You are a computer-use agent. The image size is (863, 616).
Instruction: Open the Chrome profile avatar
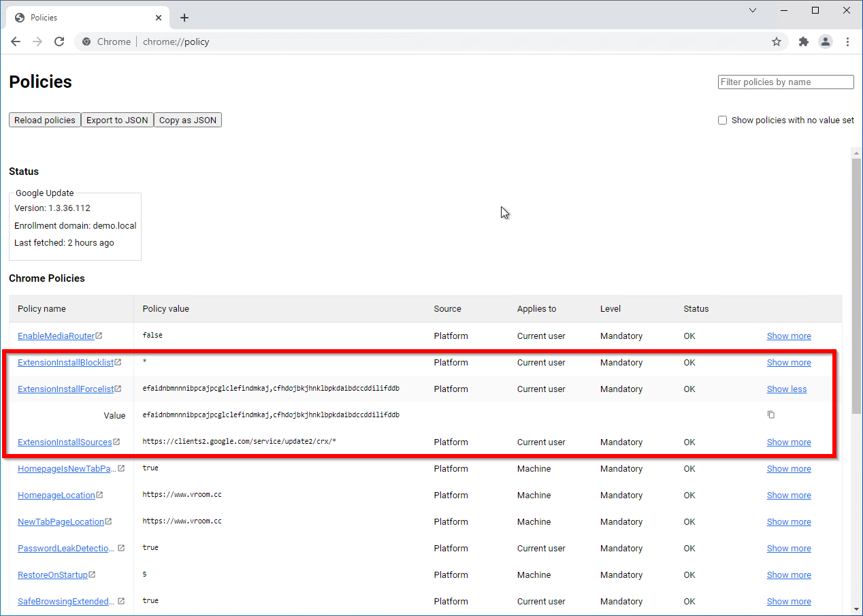(x=826, y=42)
